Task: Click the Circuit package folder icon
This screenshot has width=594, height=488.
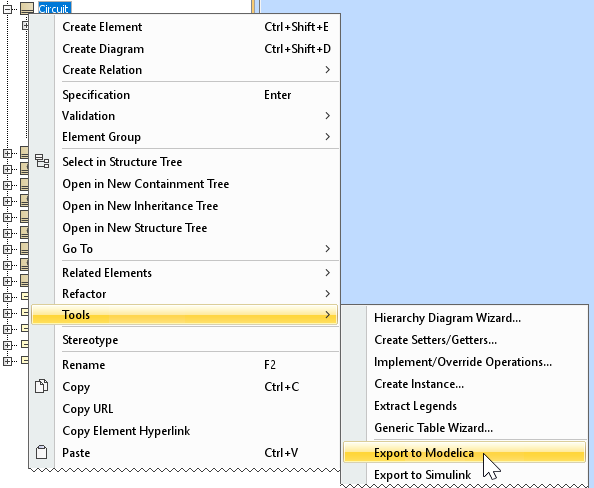Action: point(27,8)
